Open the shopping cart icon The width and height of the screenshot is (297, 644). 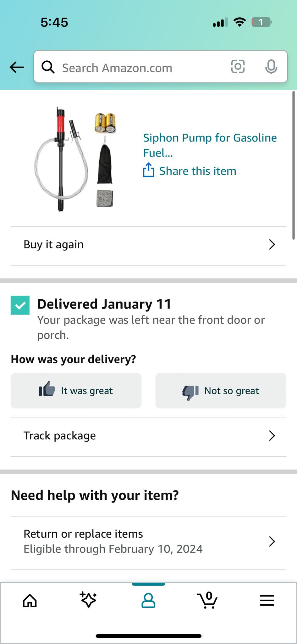tap(207, 601)
